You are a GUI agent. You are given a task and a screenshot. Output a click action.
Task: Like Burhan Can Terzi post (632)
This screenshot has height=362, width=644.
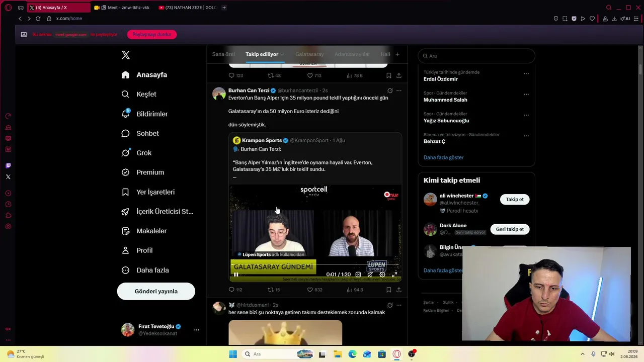314,290
